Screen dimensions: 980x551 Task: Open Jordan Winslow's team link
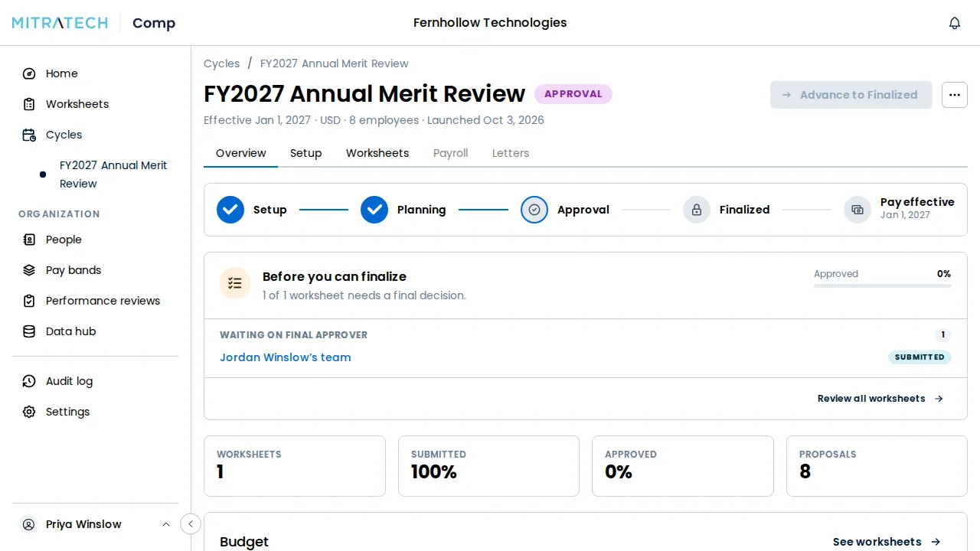coord(286,357)
